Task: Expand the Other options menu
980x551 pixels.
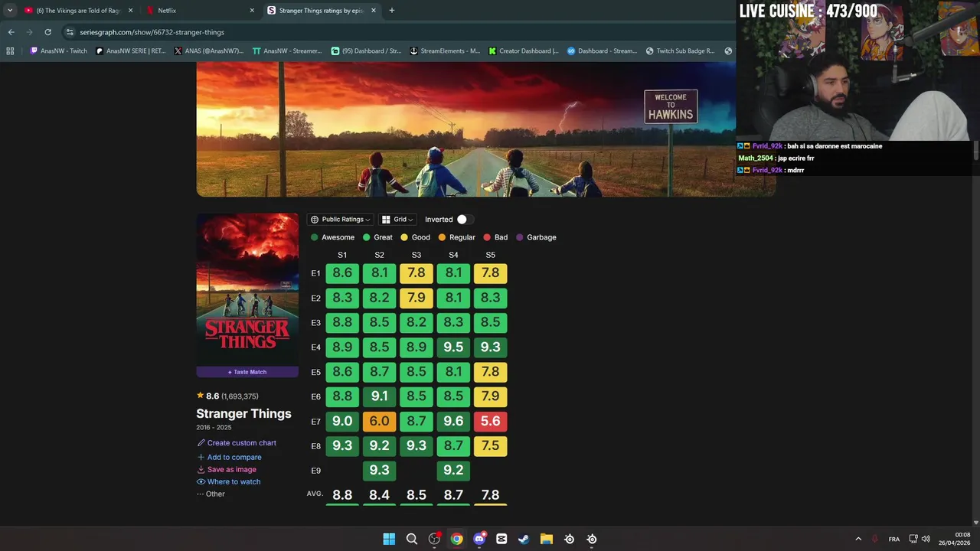Action: [x=211, y=494]
